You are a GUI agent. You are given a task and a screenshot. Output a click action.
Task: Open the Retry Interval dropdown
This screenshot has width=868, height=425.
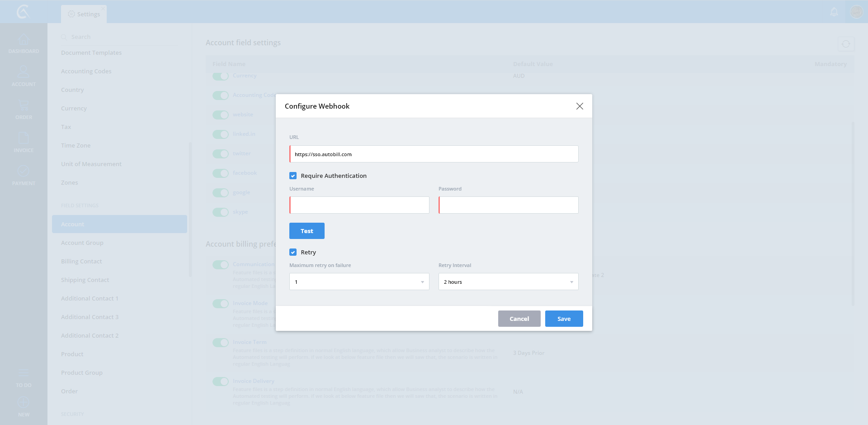(x=508, y=282)
